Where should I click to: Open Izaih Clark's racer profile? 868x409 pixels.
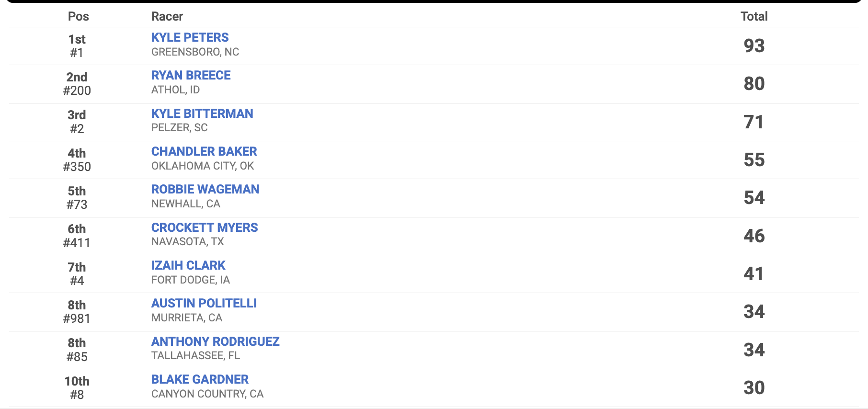click(x=188, y=265)
